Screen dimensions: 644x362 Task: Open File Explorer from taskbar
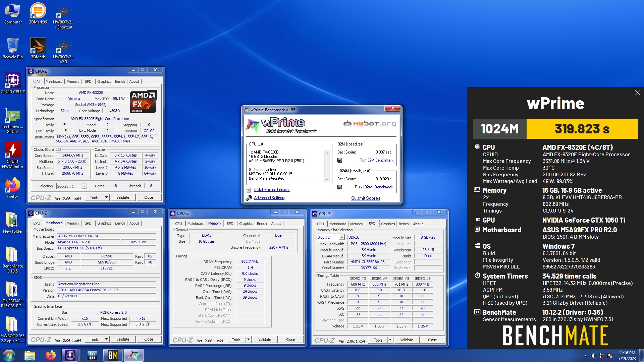[x=30, y=355]
